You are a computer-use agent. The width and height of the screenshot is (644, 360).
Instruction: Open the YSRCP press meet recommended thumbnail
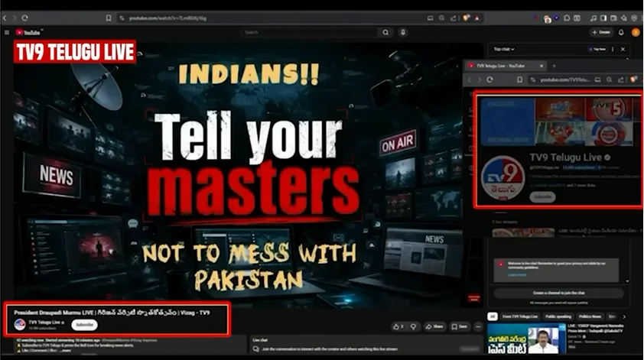click(x=527, y=339)
